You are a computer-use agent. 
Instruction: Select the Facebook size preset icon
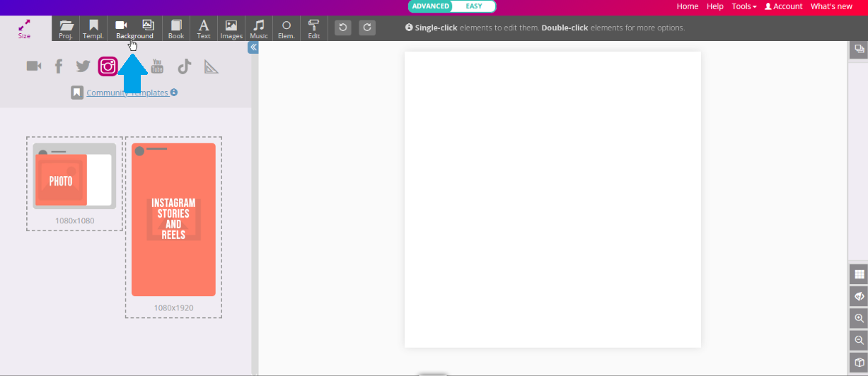(59, 66)
